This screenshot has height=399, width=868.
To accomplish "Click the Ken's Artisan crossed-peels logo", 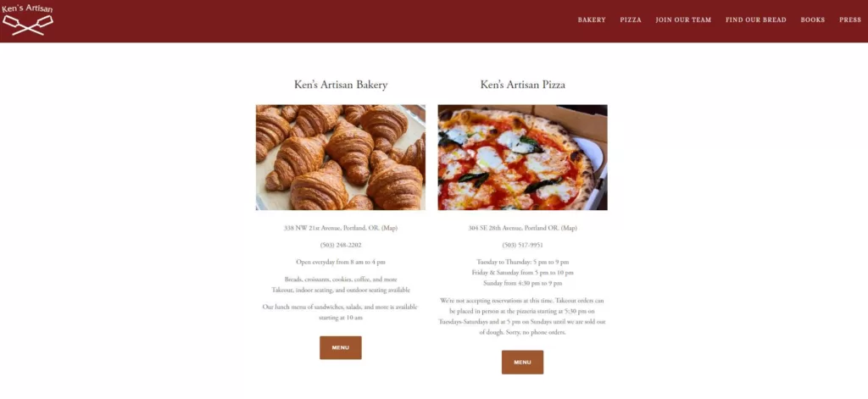I will point(28,20).
